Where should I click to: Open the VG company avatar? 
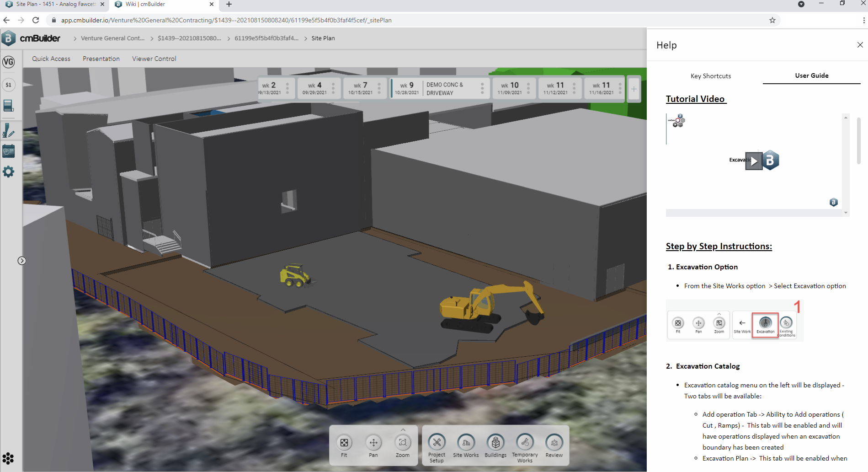tap(9, 62)
